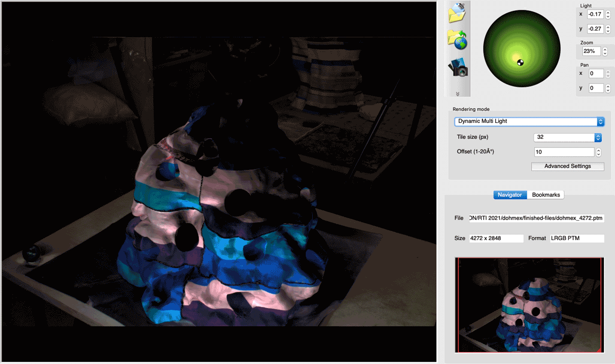Click the Offset value field
Screen dimensions: 615x364
[564, 152]
